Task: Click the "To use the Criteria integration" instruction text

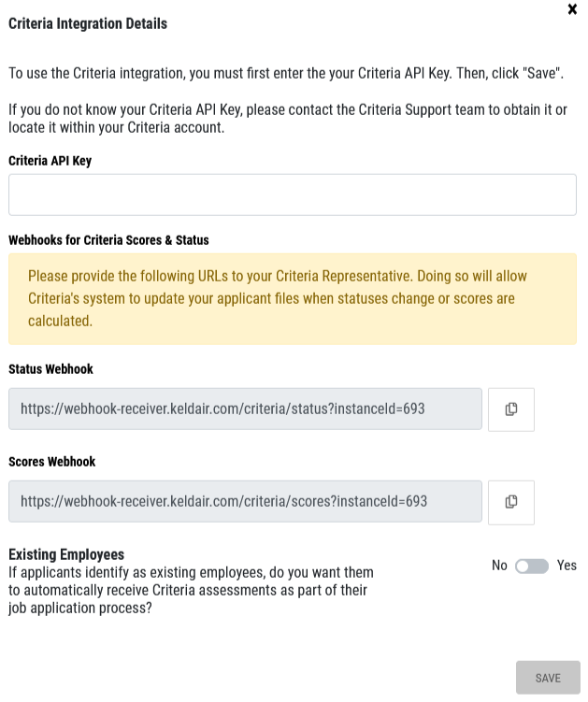Action: coord(286,73)
